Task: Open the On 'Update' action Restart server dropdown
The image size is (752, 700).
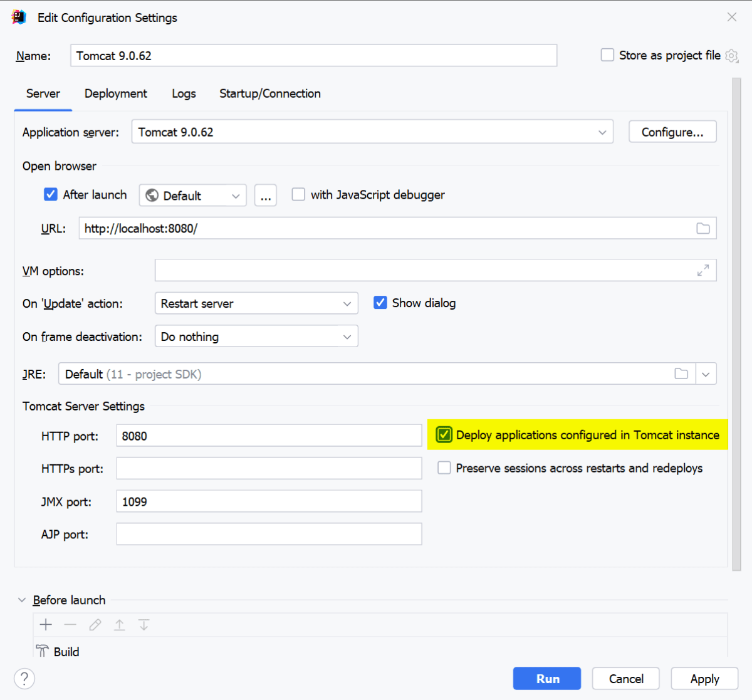Action: coord(256,303)
